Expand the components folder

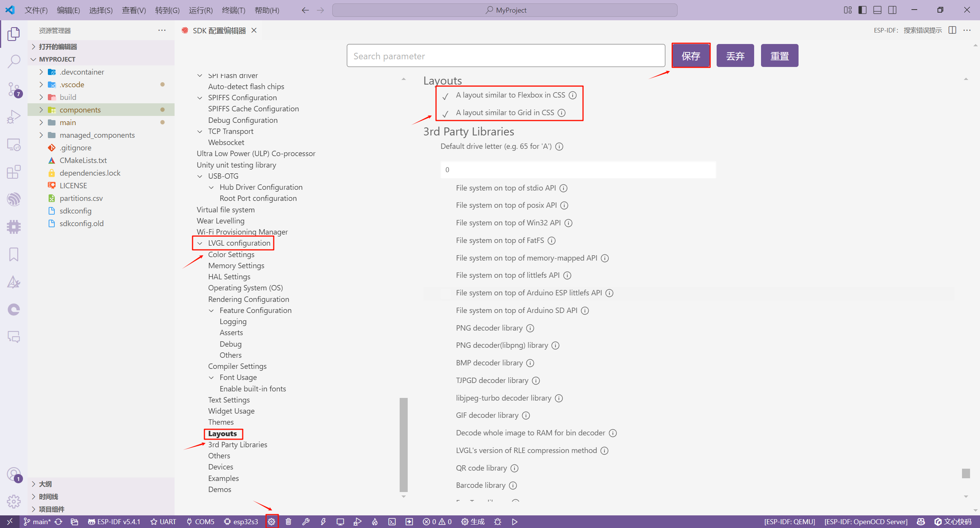(41, 110)
